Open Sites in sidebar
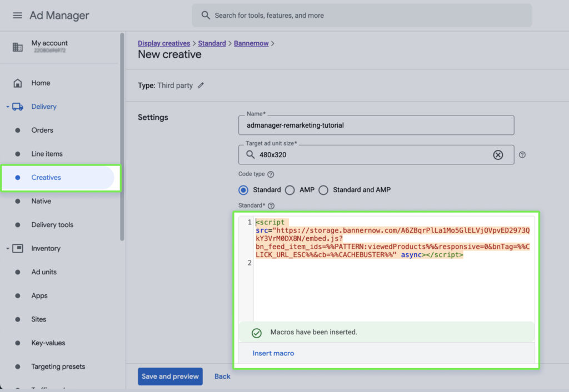 [38, 319]
